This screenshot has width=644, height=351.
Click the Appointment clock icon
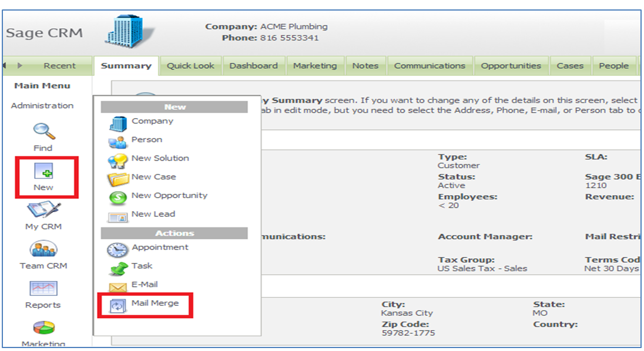[x=118, y=249]
